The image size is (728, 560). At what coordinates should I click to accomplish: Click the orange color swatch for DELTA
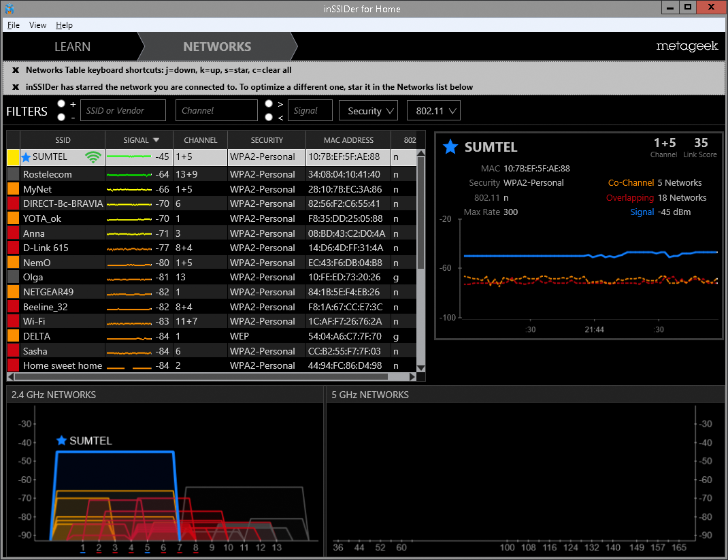click(x=14, y=336)
